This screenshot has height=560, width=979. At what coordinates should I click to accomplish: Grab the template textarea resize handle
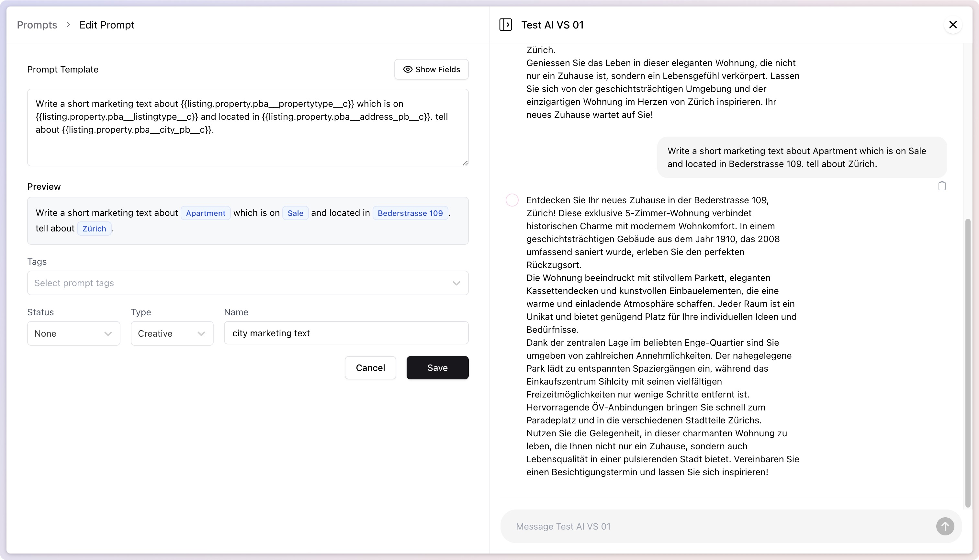pyautogui.click(x=465, y=163)
